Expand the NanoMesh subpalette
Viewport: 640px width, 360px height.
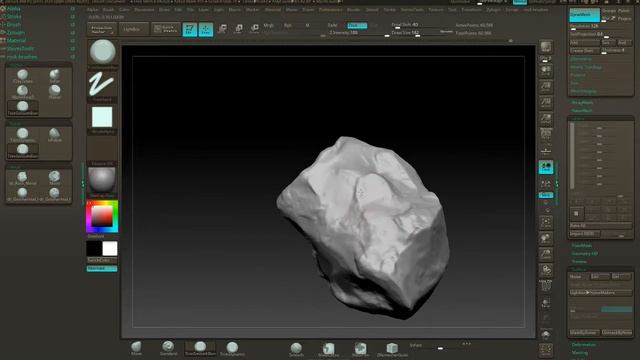coord(582,111)
